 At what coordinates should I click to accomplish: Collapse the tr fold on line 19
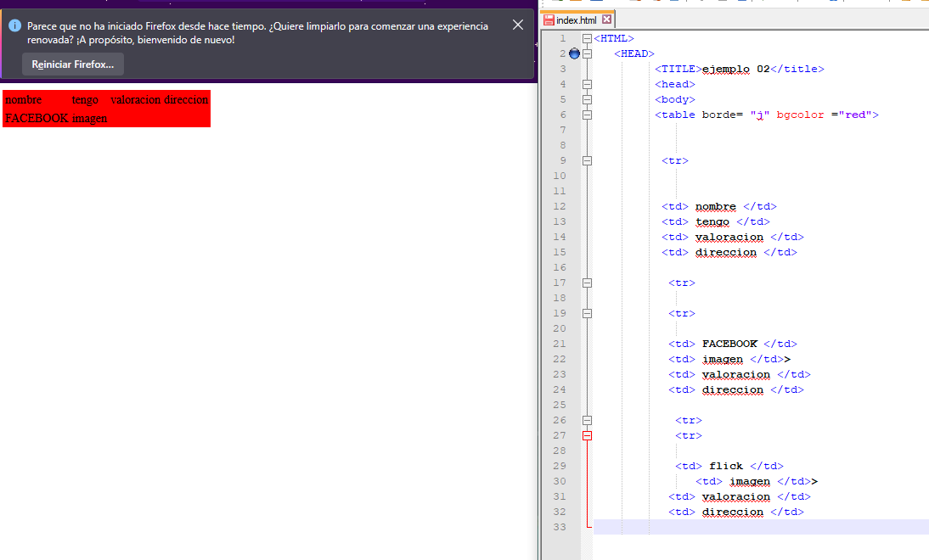point(587,313)
